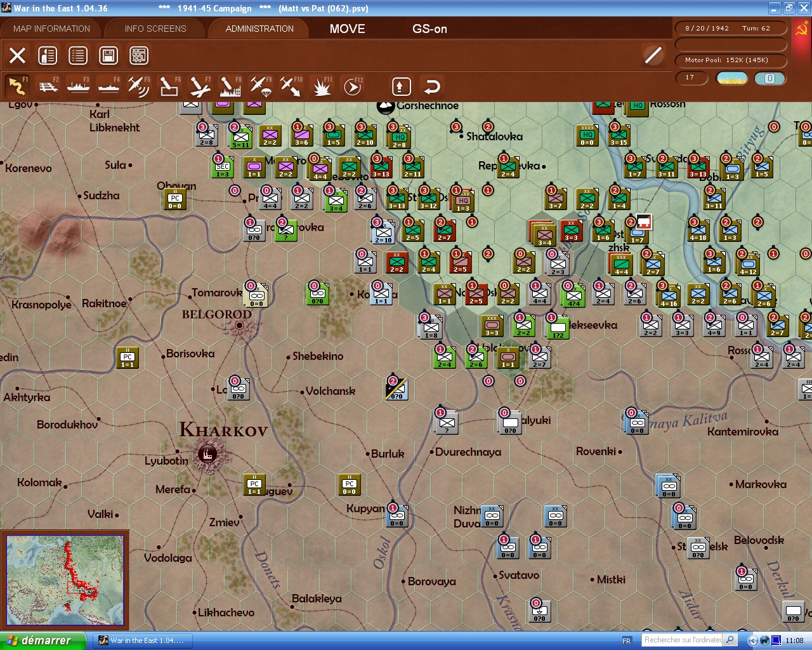This screenshot has width=812, height=650.
Task: Click the X crossed-swords icon in toolbar
Action: [x=17, y=55]
